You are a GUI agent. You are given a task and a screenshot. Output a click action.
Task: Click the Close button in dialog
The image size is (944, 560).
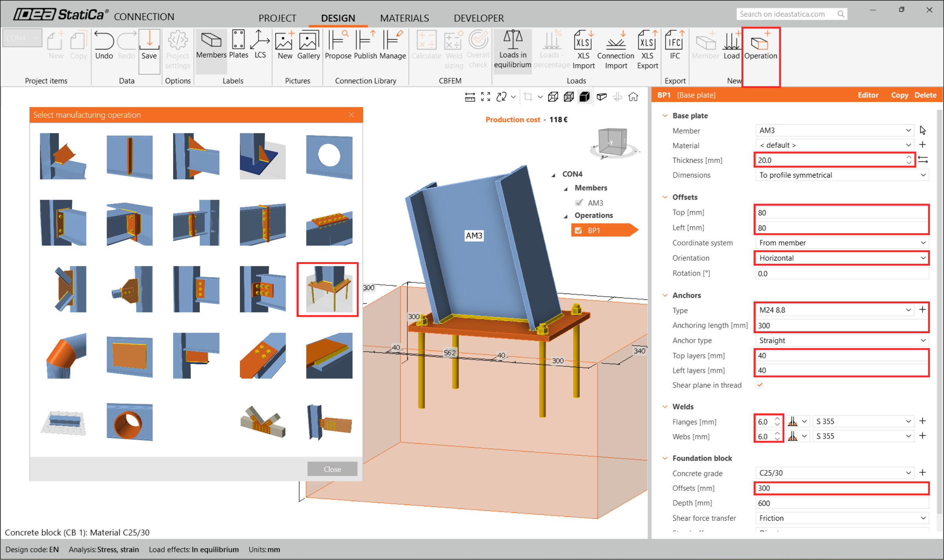[332, 469]
